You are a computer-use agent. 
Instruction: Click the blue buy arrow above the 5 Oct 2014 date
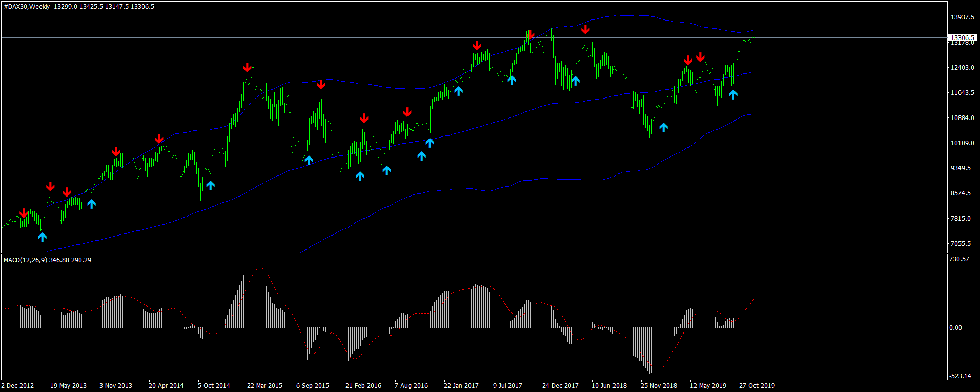[210, 185]
